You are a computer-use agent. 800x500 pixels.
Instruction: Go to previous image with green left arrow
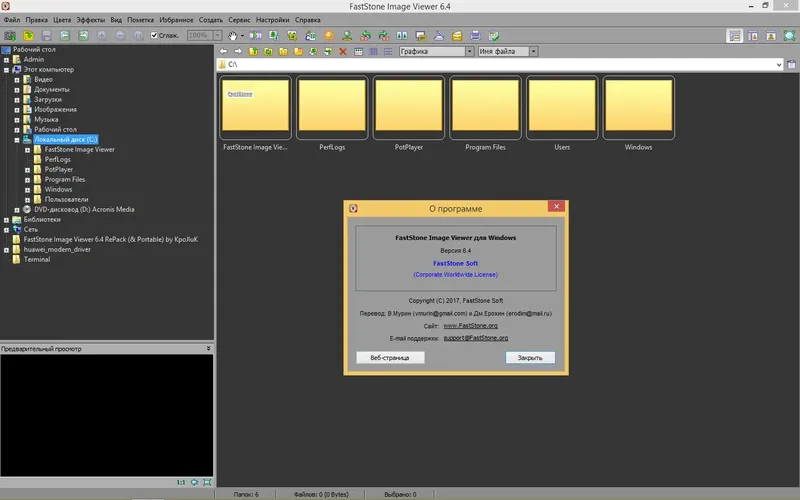65,36
